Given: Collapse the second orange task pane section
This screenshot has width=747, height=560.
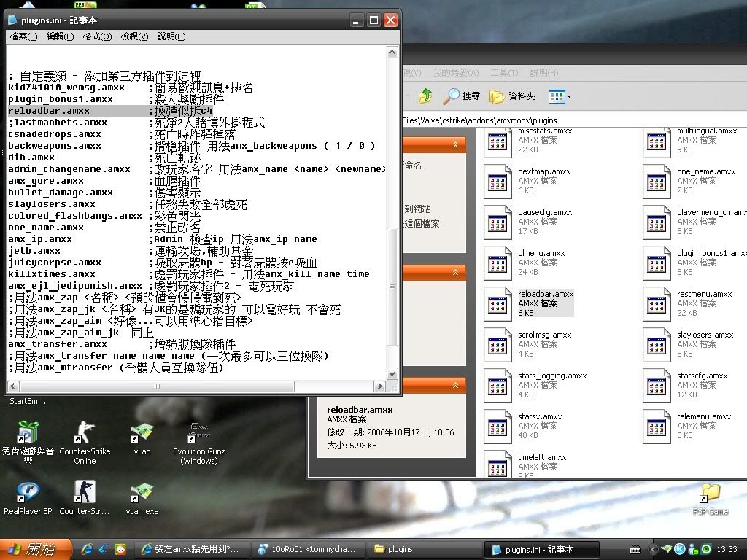Looking at the screenshot, I should (457, 272).
